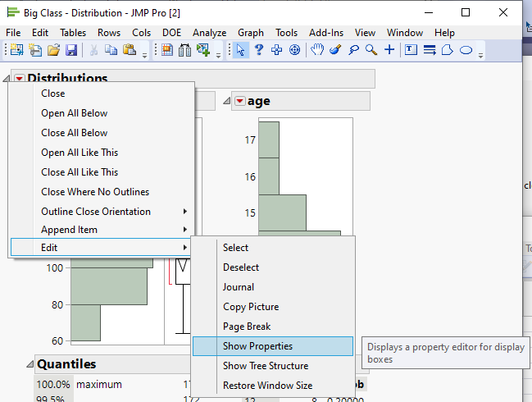
Task: Select the arrow pointer tool
Action: pos(240,50)
